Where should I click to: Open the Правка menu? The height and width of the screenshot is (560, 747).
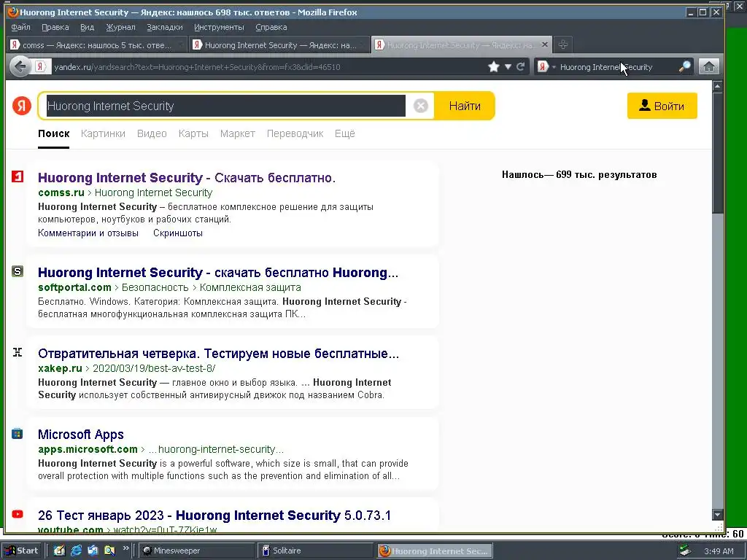[x=55, y=27]
